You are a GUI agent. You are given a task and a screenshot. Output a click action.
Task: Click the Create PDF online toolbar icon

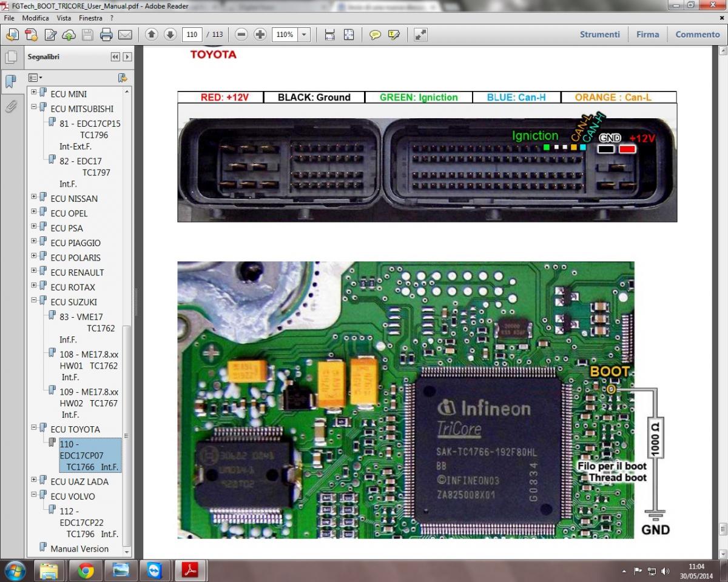pyautogui.click(x=13, y=35)
